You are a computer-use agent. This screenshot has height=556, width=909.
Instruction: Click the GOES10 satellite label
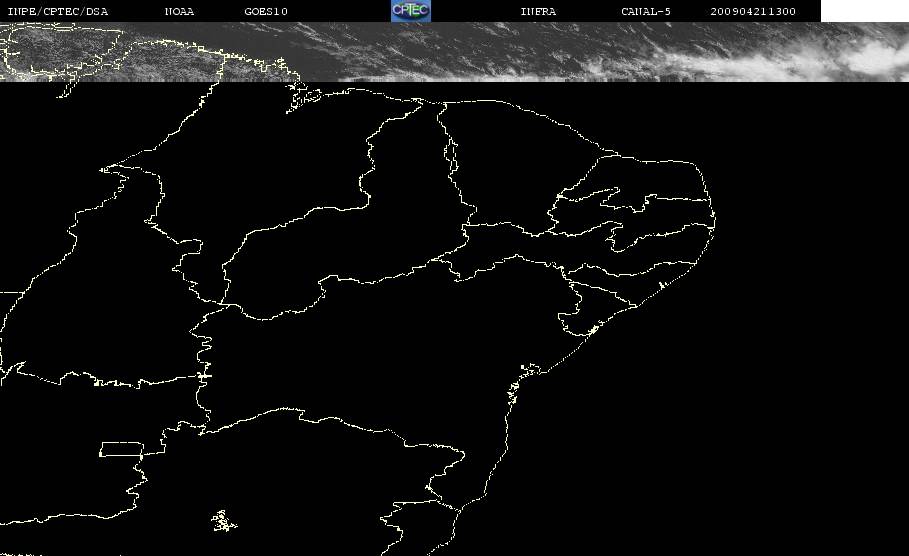[x=266, y=12]
